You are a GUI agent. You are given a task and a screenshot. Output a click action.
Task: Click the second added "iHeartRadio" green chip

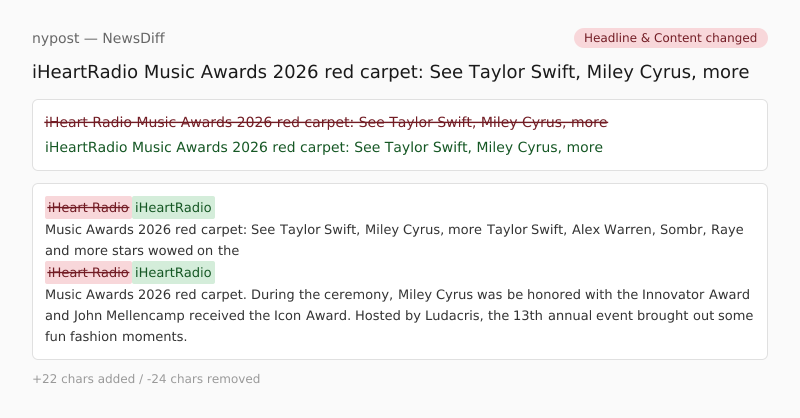tap(173, 272)
